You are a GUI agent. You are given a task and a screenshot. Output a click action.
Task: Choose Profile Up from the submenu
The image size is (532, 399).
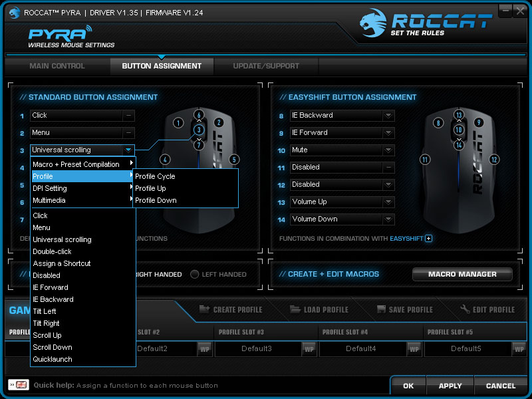click(x=186, y=188)
